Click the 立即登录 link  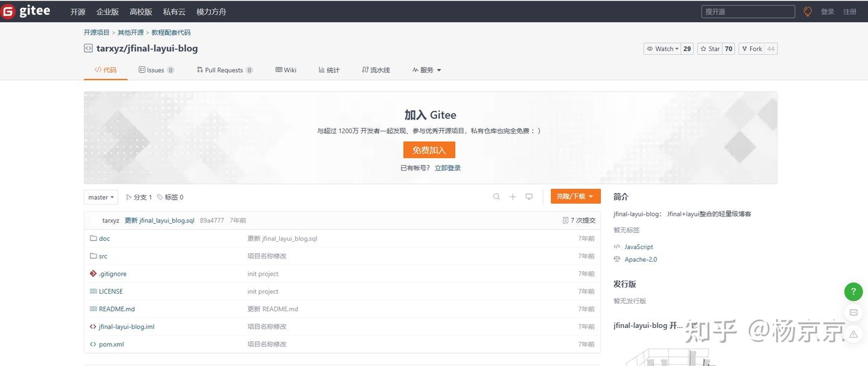click(448, 167)
